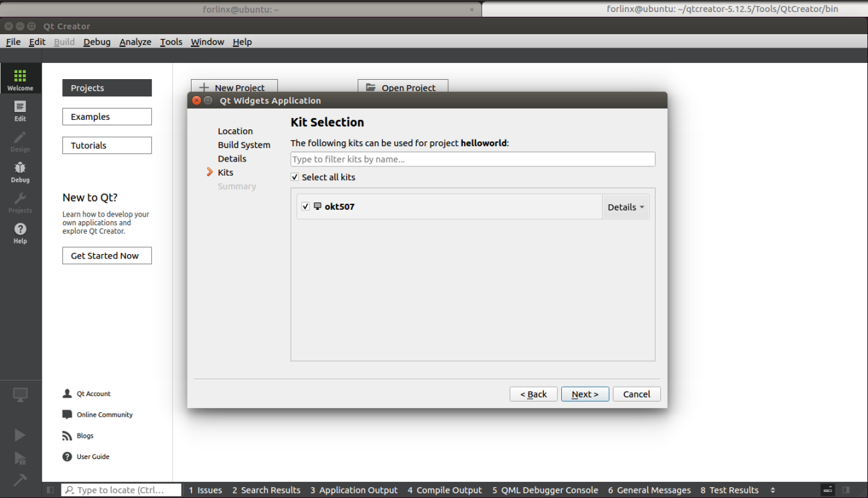Image resolution: width=868 pixels, height=498 pixels.
Task: Expand the okt507 Details dropdown
Action: click(x=626, y=207)
